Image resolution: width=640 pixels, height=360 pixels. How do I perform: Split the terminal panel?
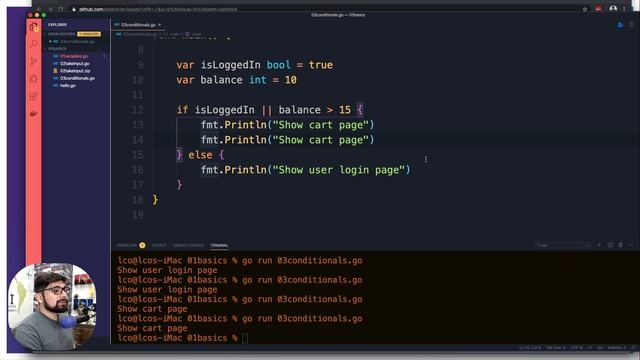610,245
